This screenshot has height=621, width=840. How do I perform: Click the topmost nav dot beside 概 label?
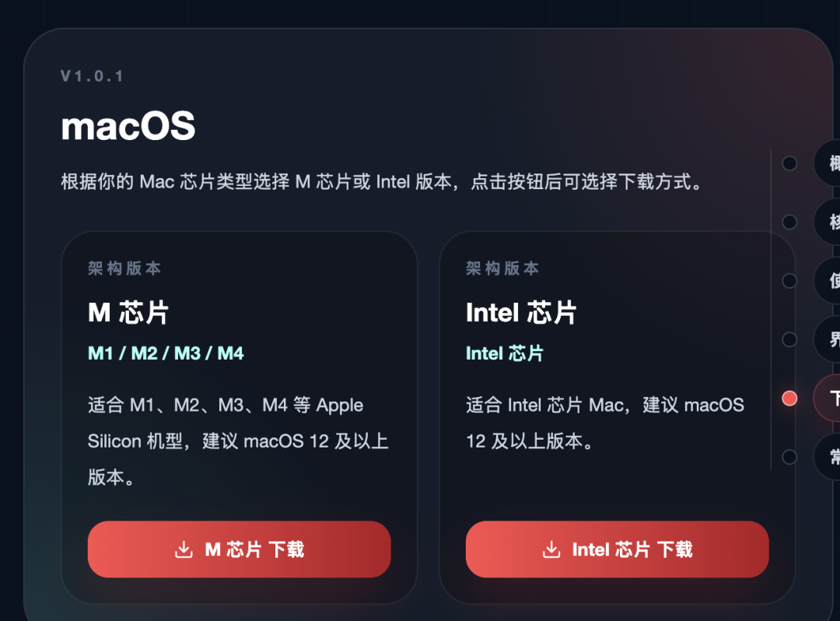(x=789, y=163)
